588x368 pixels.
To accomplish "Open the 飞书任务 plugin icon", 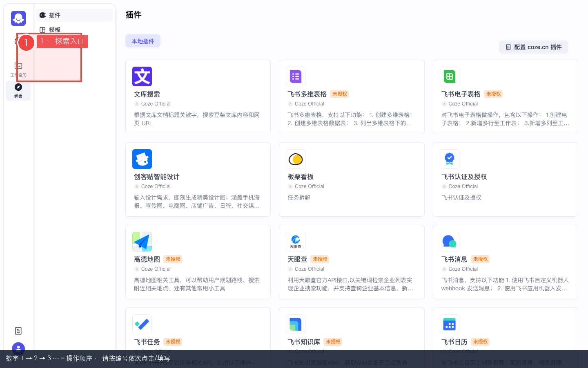I will pyautogui.click(x=142, y=324).
